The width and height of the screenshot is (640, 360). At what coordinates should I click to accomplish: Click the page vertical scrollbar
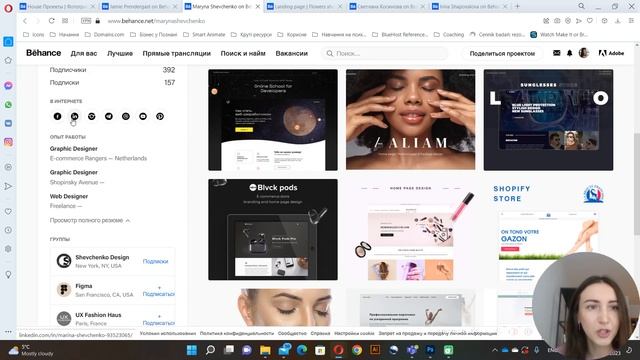tap(636, 184)
